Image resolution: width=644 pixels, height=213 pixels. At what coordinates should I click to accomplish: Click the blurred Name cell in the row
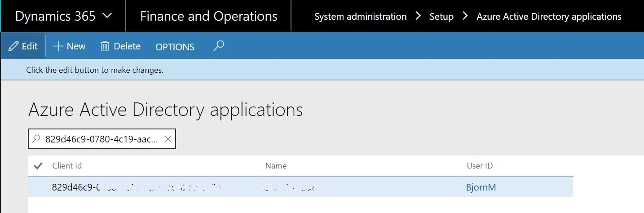coord(362,187)
